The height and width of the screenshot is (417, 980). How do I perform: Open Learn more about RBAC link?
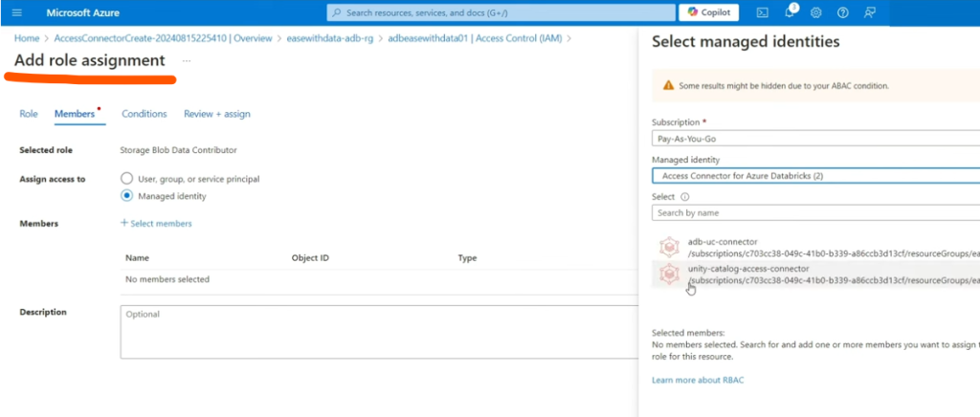698,380
